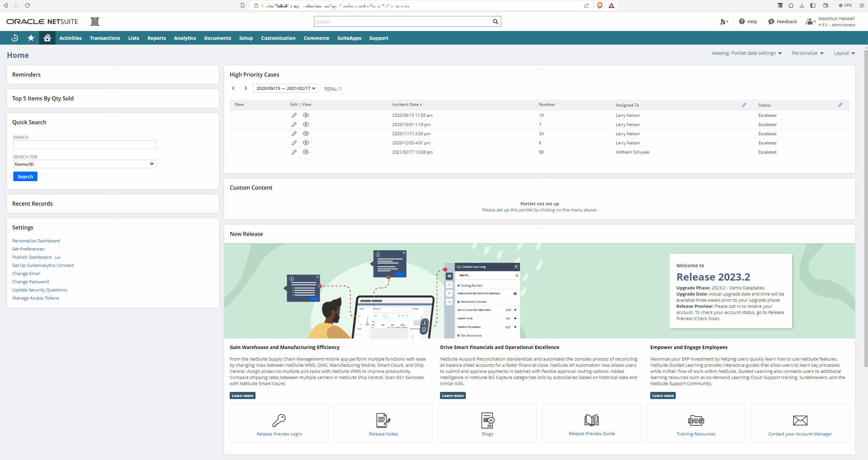Viewport: 868px width, 460px height.
Task: View case 6 with eye icon
Action: point(306,143)
